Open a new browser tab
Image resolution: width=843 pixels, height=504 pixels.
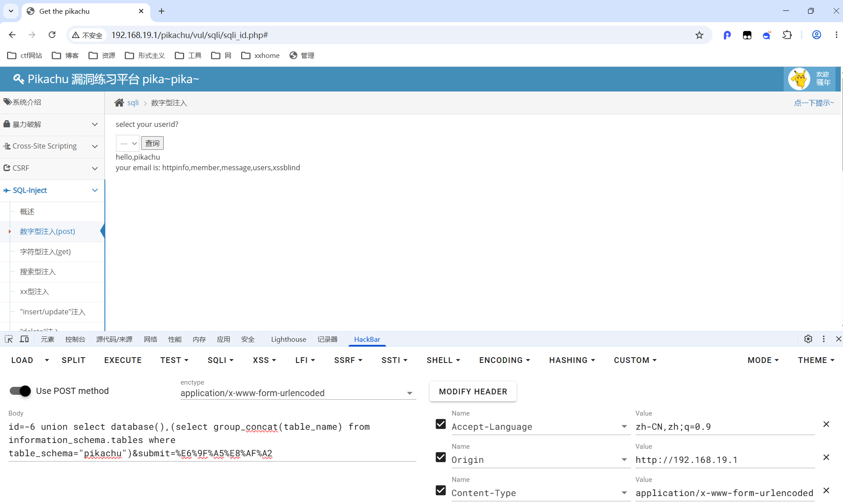pos(162,11)
